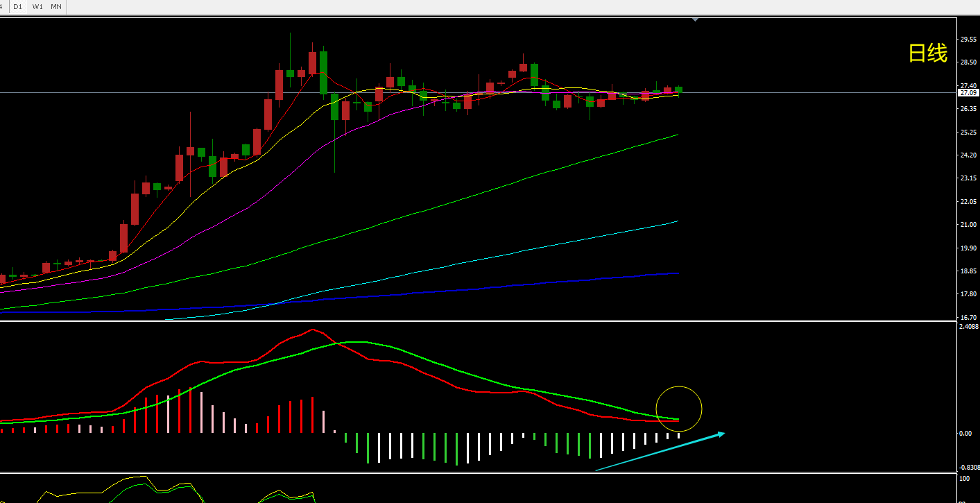Click the 24.20 price axis value
980x503 pixels.
click(x=968, y=155)
